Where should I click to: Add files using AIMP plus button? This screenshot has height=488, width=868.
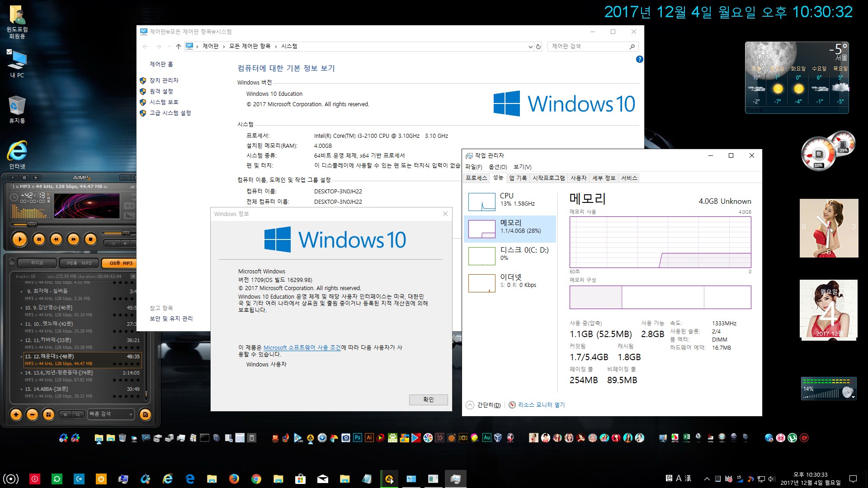click(16, 414)
